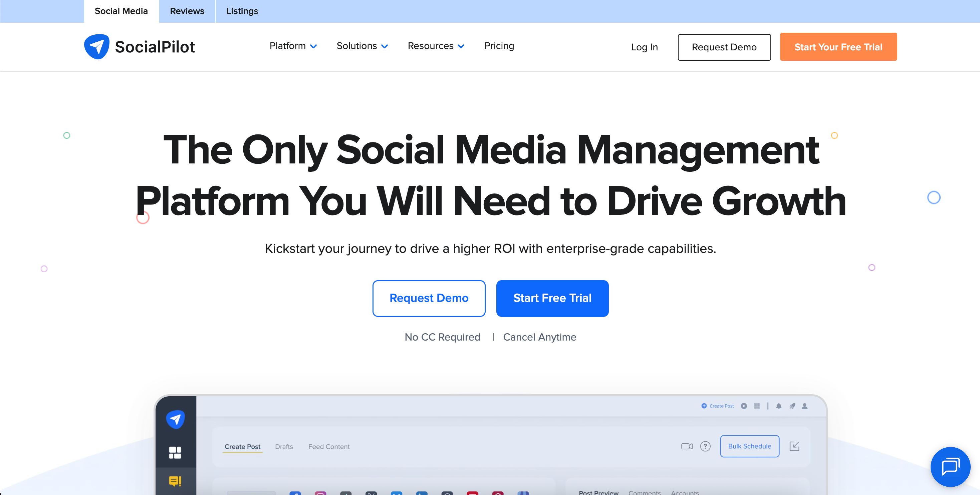The width and height of the screenshot is (980, 495).
Task: Open the Pricing page
Action: pyautogui.click(x=499, y=46)
